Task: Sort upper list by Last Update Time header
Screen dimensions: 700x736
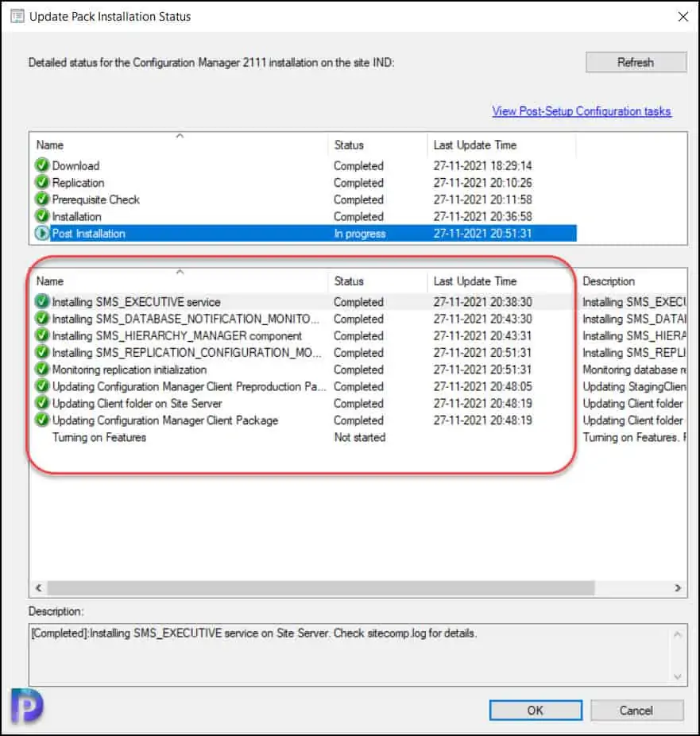Action: click(501, 145)
